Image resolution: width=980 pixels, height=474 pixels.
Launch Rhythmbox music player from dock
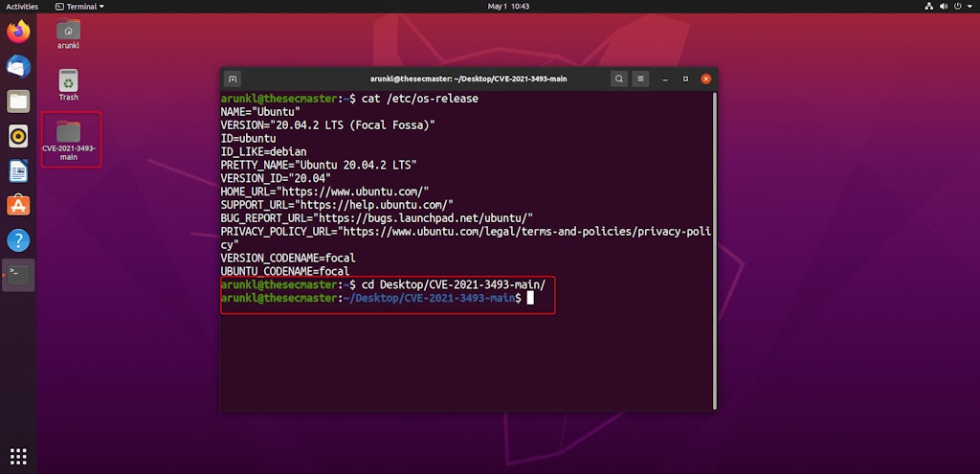18,136
